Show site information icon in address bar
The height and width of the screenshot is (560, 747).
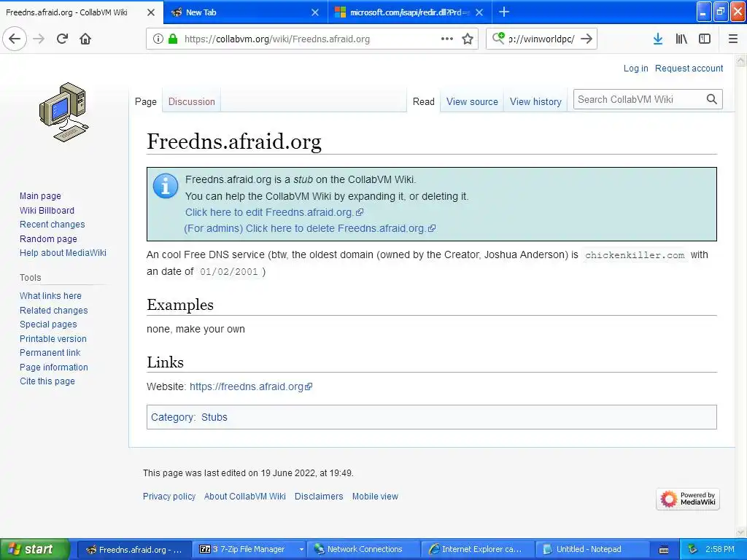pyautogui.click(x=158, y=39)
